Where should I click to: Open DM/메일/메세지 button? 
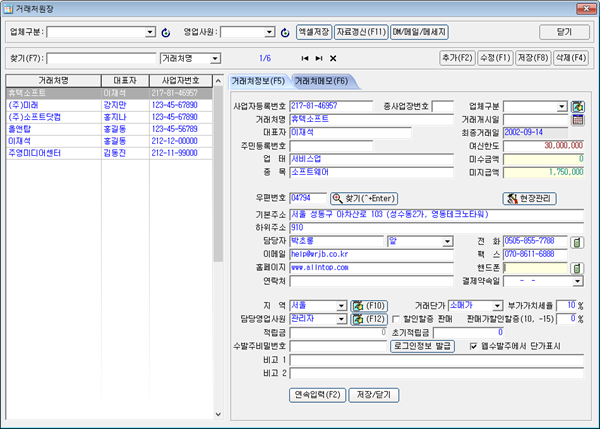pyautogui.click(x=419, y=32)
